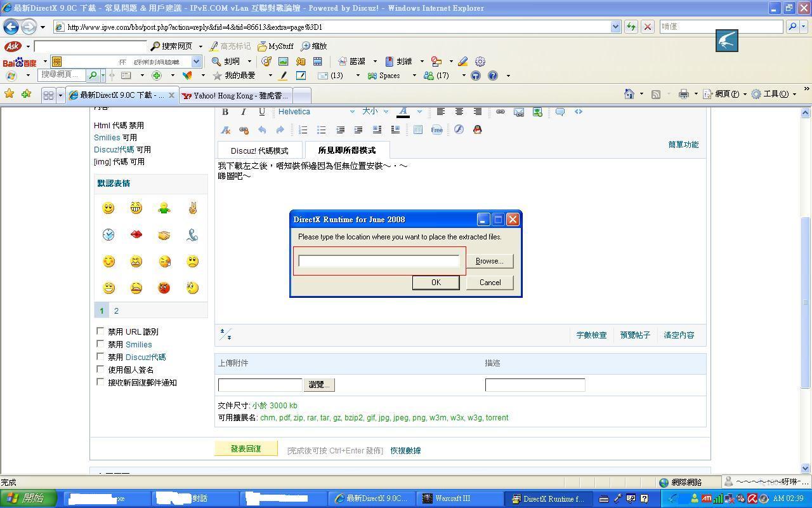Remove text formatting with the eraser-A icon

point(225,130)
